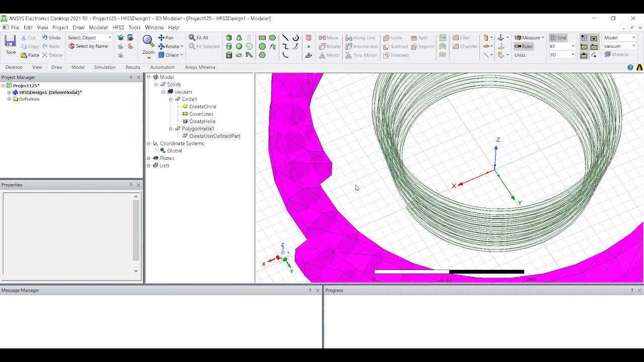Click the blue Help question mark icon
The image size is (644, 362).
coord(630,67)
